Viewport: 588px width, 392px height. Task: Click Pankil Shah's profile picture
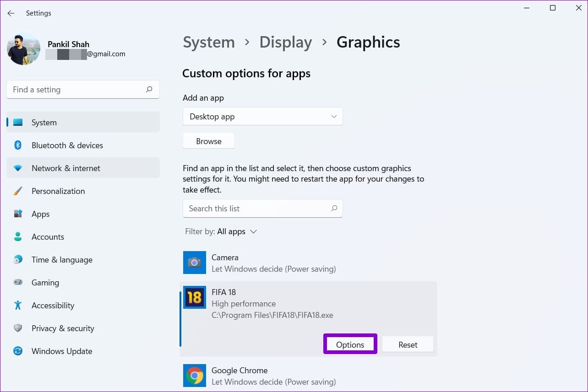[x=23, y=48]
